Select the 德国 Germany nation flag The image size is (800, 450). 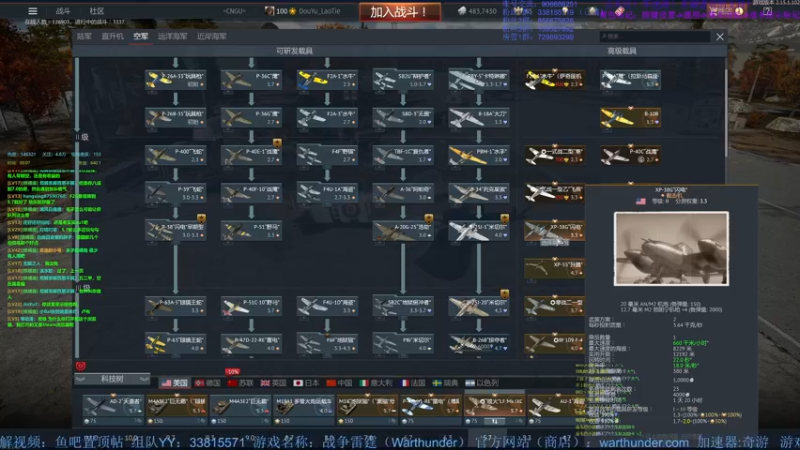tap(208, 383)
